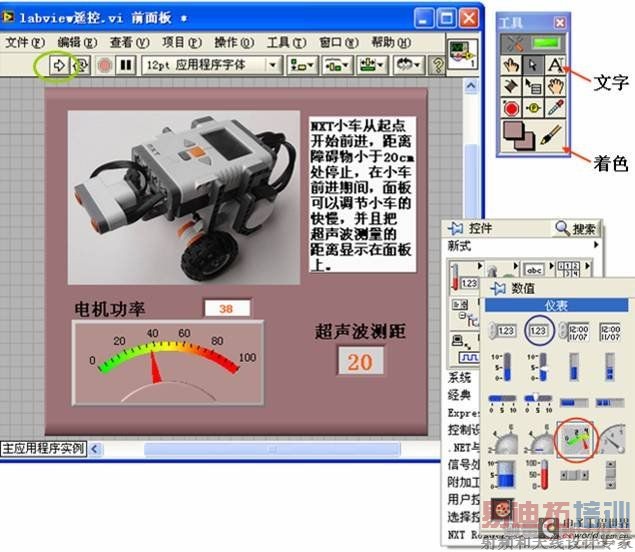
Task: Open the 编辑(E) menu
Action: [x=77, y=42]
